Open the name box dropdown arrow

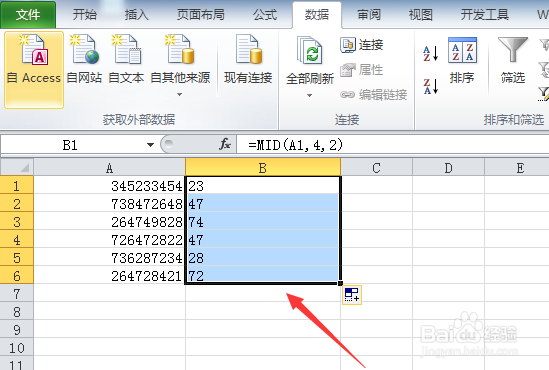151,145
